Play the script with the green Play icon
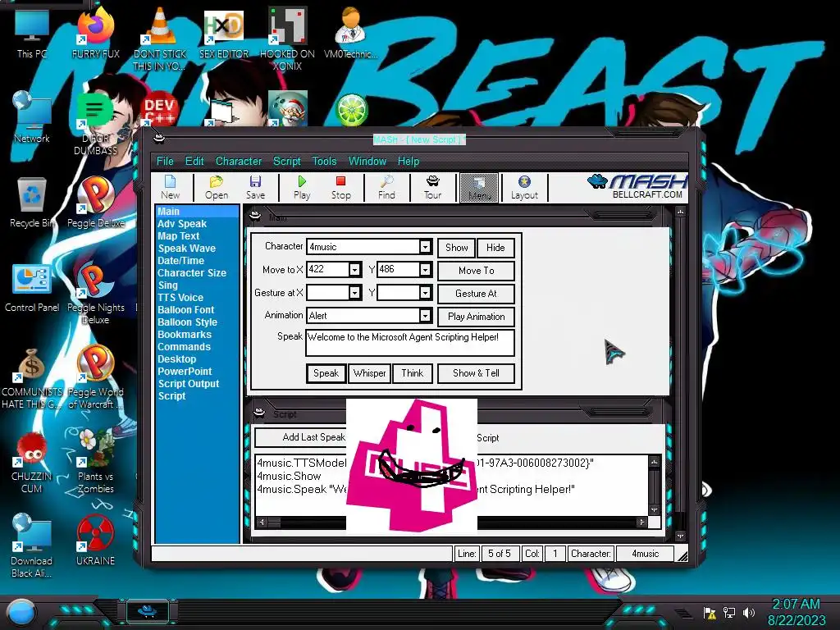The height and width of the screenshot is (630, 840). [302, 188]
